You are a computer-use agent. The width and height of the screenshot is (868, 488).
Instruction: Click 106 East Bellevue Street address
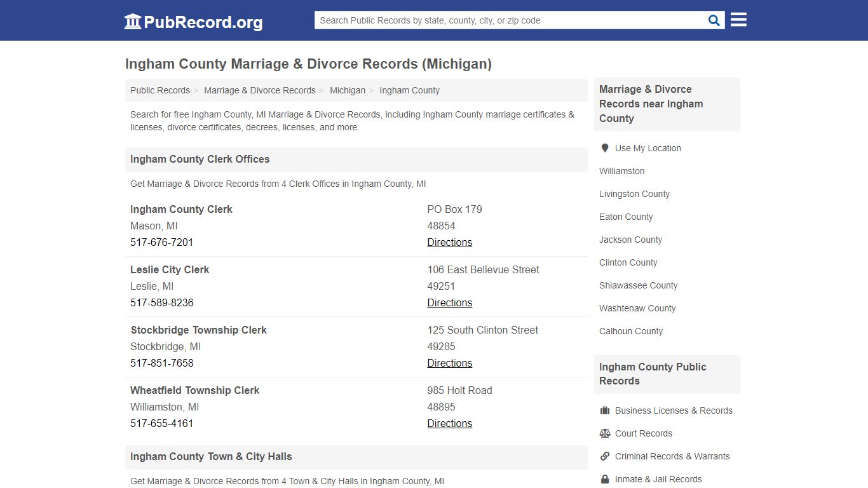tap(483, 269)
